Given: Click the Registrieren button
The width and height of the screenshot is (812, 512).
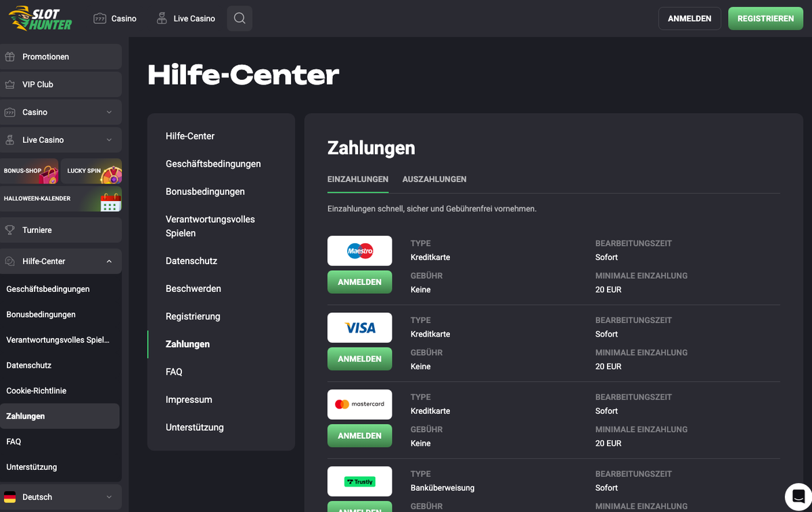Looking at the screenshot, I should 765,18.
